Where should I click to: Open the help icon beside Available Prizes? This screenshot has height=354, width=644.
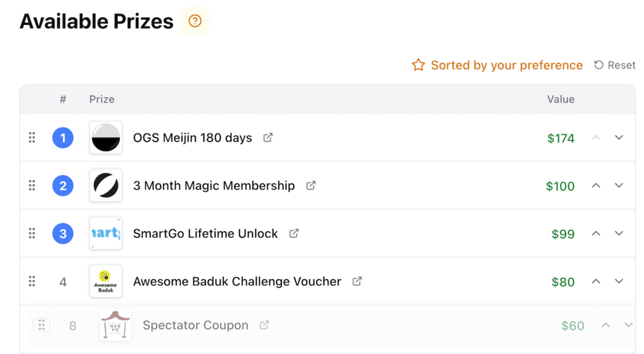pyautogui.click(x=194, y=21)
